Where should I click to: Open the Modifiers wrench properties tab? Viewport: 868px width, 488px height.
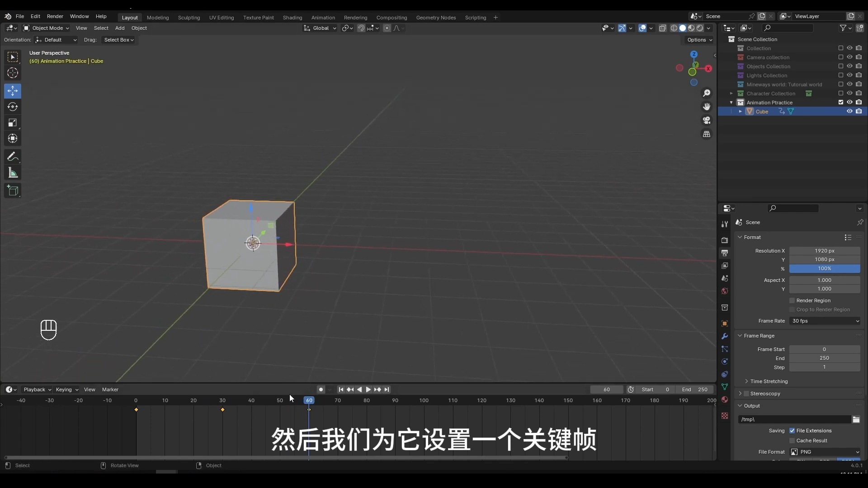pos(725,336)
